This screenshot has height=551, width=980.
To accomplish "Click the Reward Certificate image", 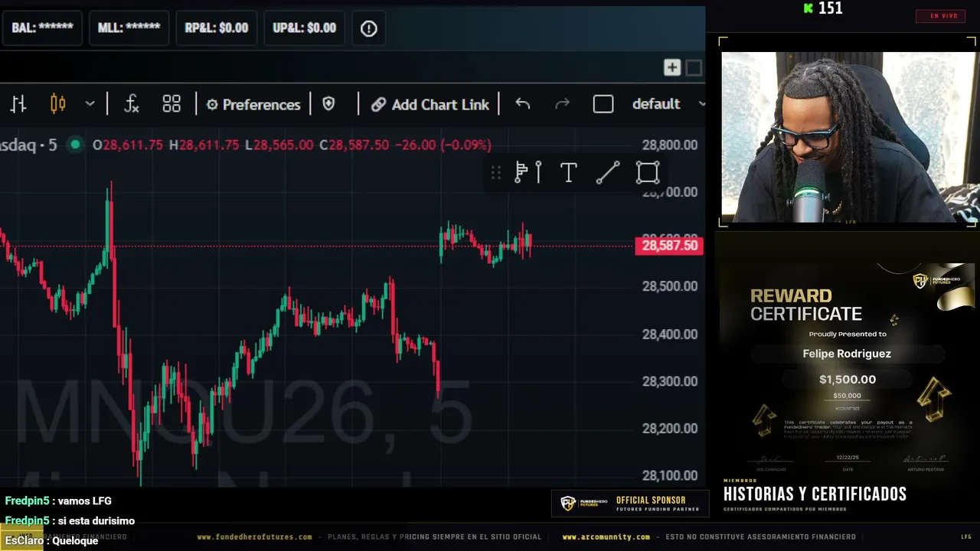I will [x=847, y=369].
